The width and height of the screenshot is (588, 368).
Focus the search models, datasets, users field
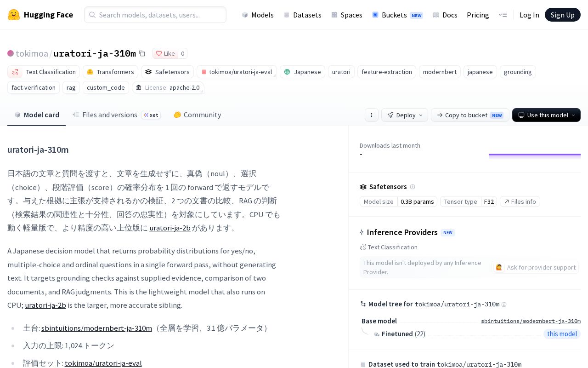(x=155, y=15)
